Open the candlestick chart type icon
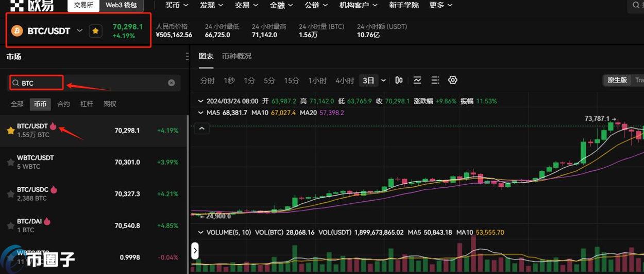 tap(399, 80)
